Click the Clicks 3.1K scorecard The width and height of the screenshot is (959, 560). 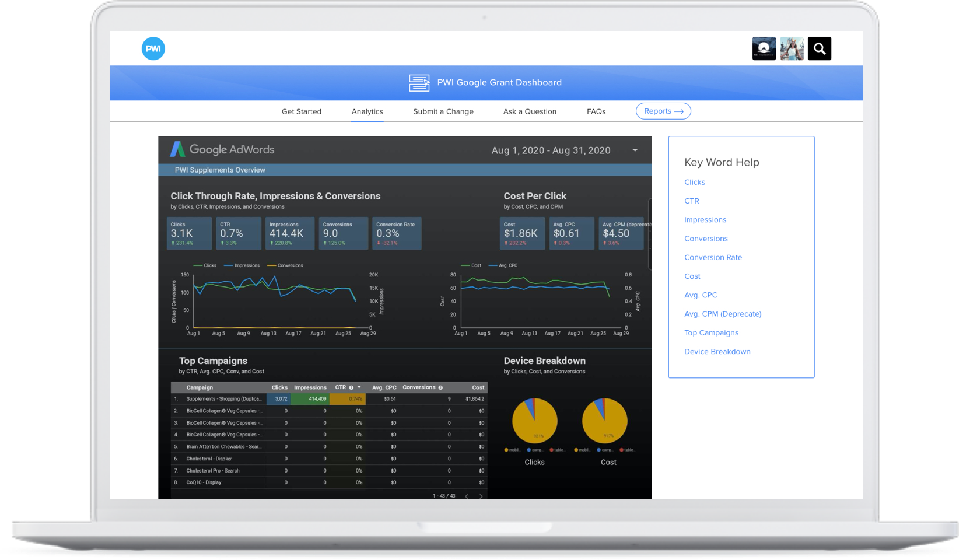tap(189, 233)
